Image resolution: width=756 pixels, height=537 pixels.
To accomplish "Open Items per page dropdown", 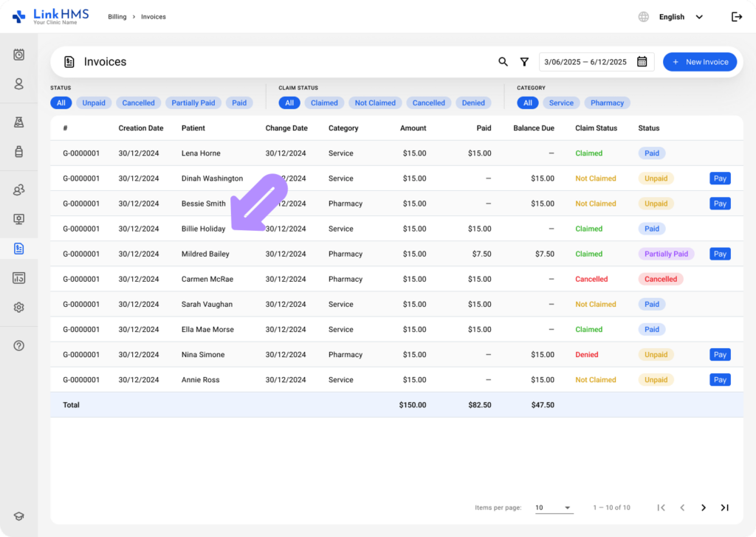I will (x=554, y=507).
